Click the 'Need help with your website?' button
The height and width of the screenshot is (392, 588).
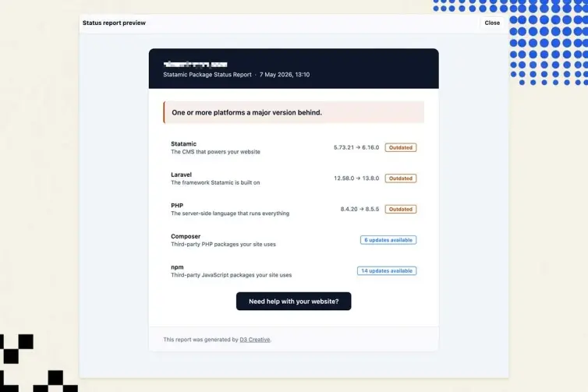point(294,302)
